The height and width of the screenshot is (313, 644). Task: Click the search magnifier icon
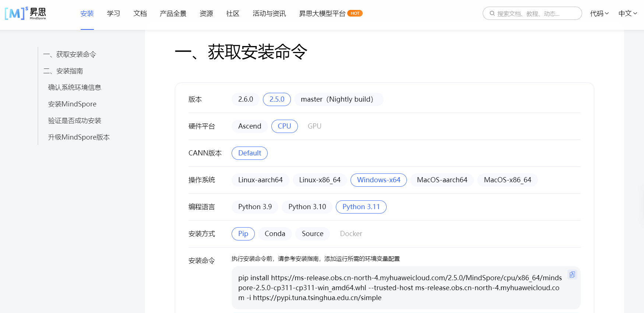pos(492,14)
